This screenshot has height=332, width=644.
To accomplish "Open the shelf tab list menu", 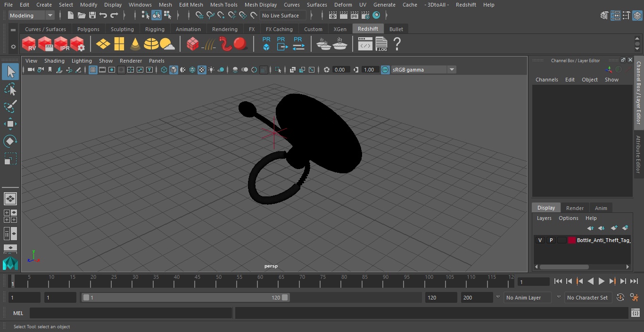I will click(x=13, y=29).
